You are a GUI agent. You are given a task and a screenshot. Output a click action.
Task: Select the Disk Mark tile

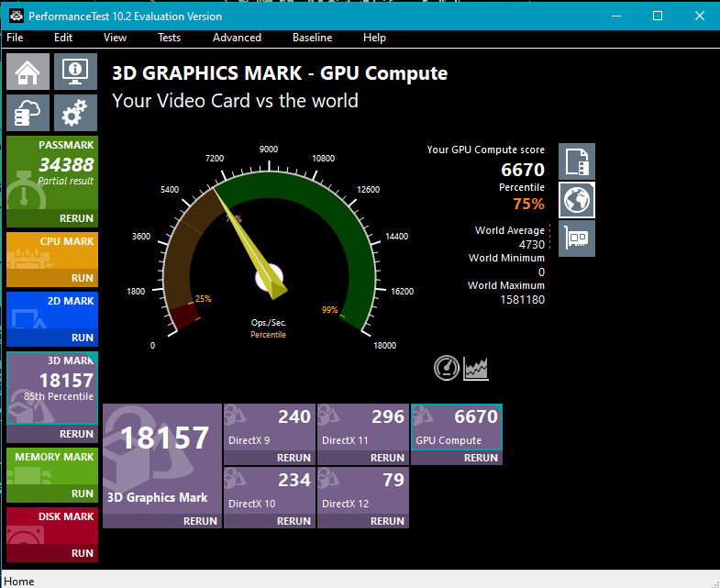point(52,526)
